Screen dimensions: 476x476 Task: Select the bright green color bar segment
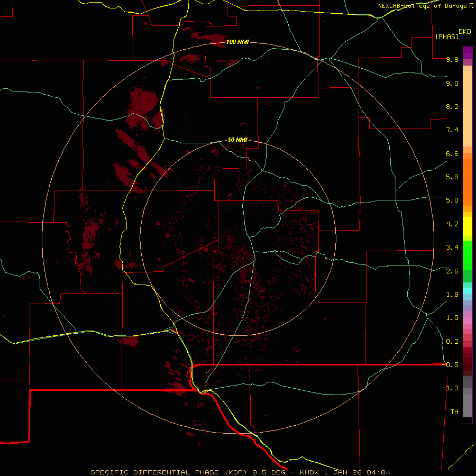pyautogui.click(x=467, y=255)
